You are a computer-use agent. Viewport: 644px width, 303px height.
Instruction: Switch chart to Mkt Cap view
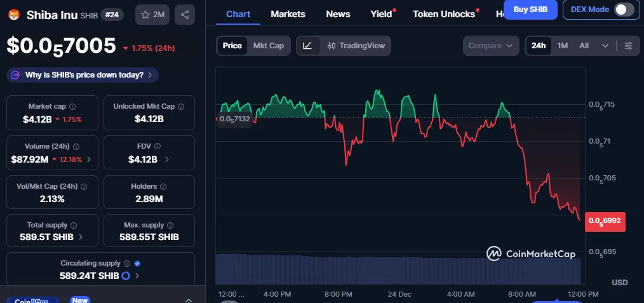coord(268,46)
